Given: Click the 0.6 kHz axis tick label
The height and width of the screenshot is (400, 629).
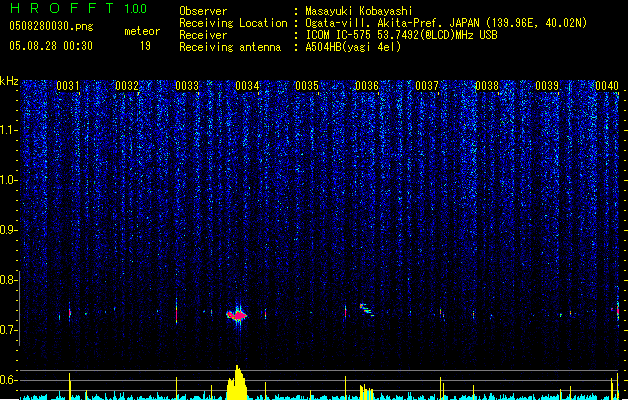Looking at the screenshot, I should pos(8,380).
